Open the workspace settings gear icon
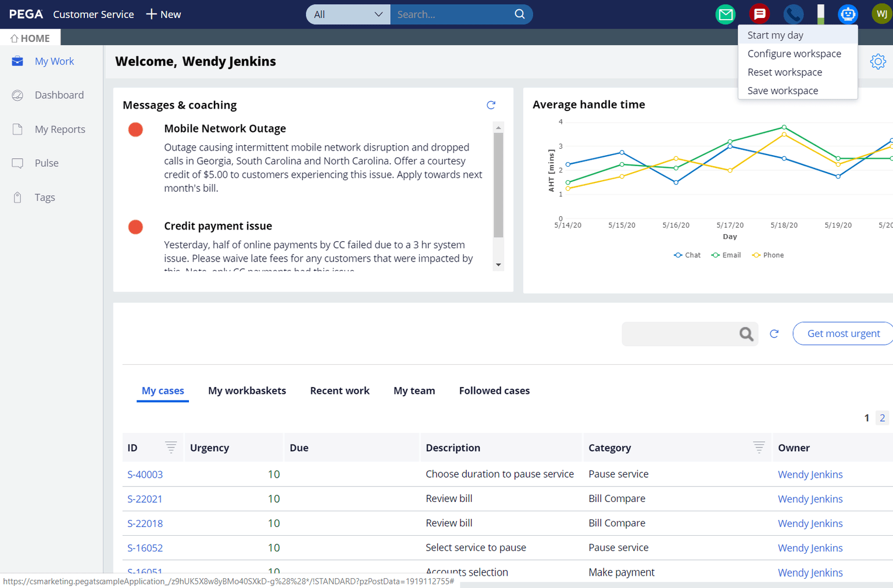This screenshot has height=588, width=893. [877, 62]
